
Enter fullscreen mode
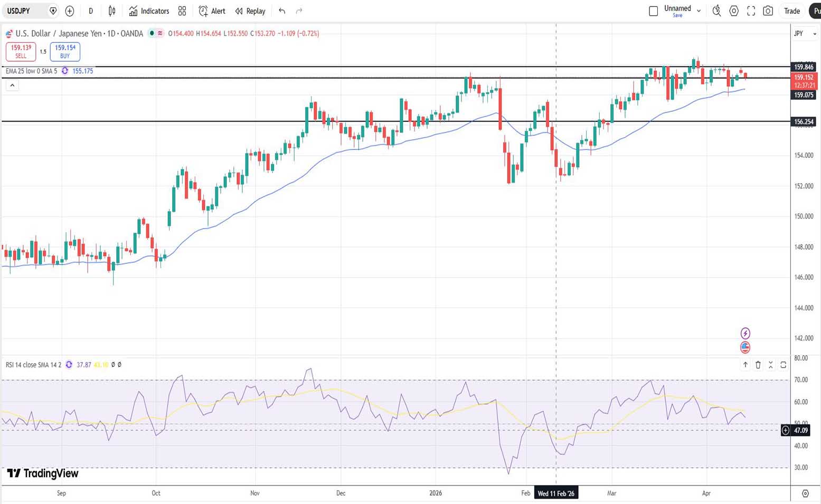pos(751,11)
